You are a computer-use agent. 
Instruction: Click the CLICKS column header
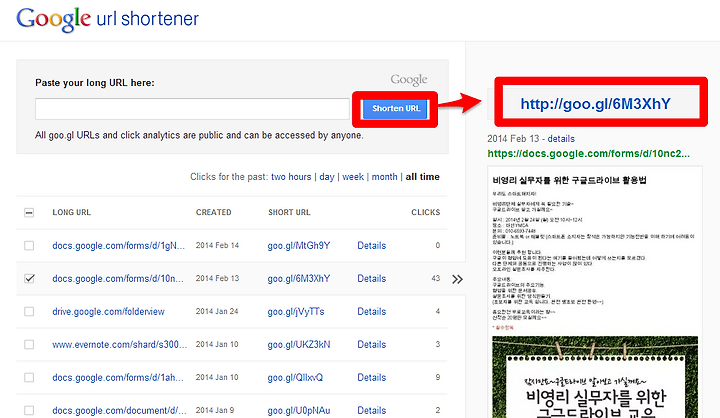(426, 212)
